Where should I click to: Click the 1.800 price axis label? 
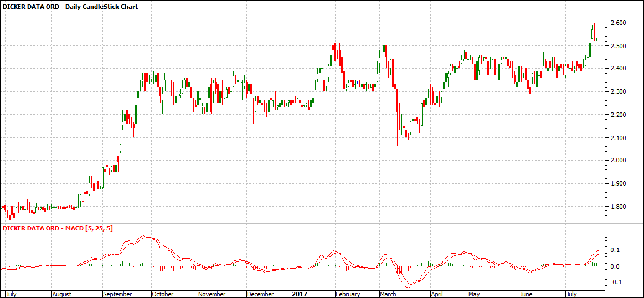[x=617, y=207]
